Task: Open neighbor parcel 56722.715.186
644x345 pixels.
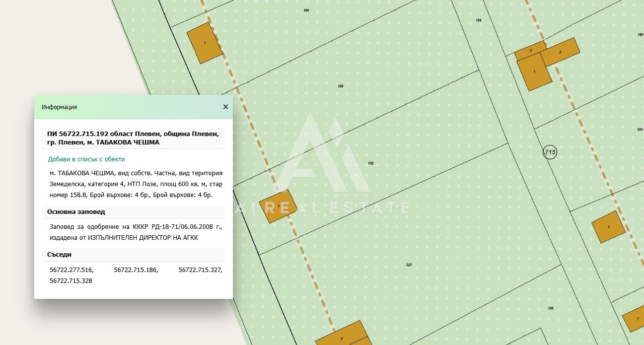Action: pos(136,270)
